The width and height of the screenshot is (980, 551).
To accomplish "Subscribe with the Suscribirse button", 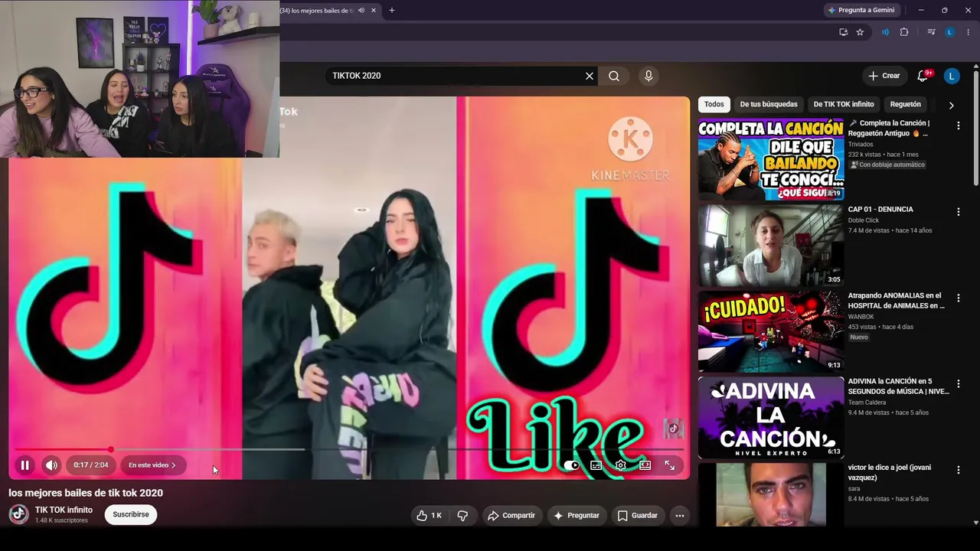I will tap(131, 514).
